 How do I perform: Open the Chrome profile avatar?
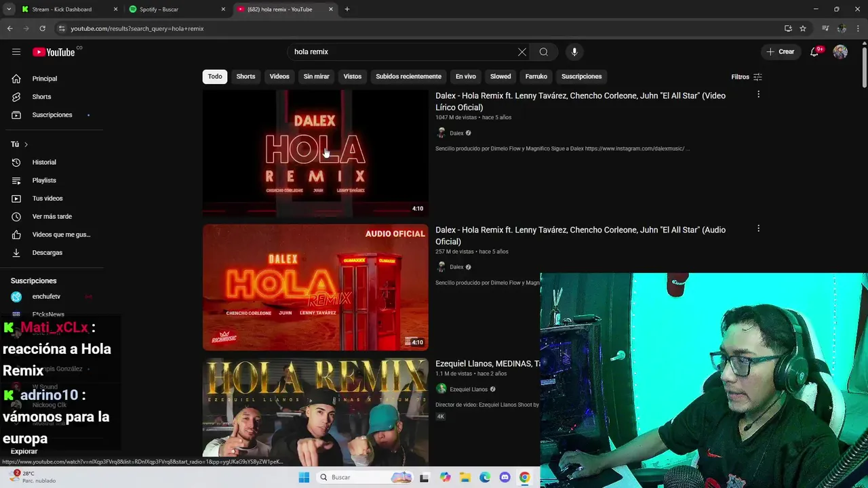coord(842,28)
